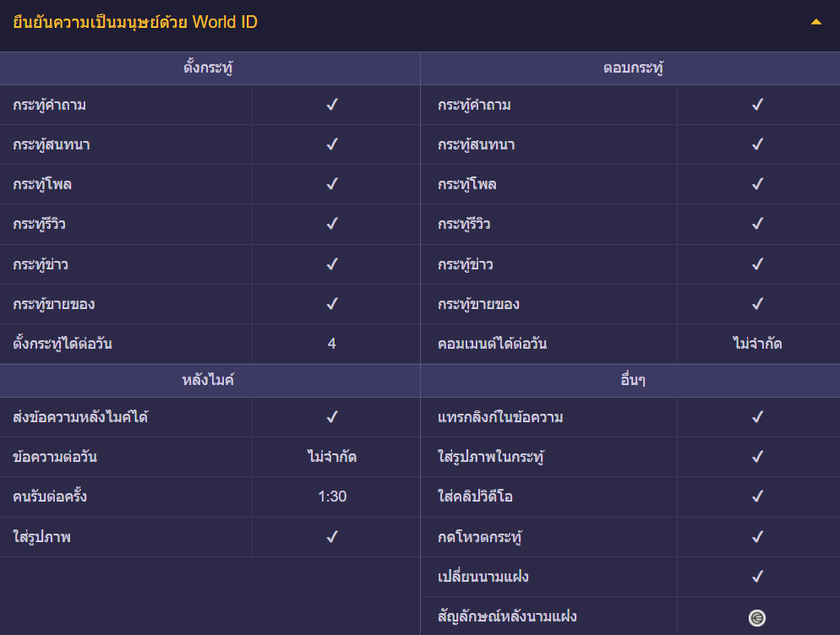The image size is (840, 635).
Task: Click กระทู้ข่าว under ตั้งกระทู้
Action: pos(41,264)
